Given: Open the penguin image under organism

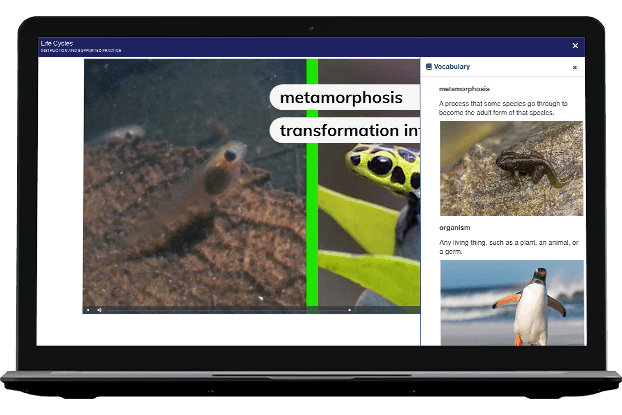Looking at the screenshot, I should point(511,301).
